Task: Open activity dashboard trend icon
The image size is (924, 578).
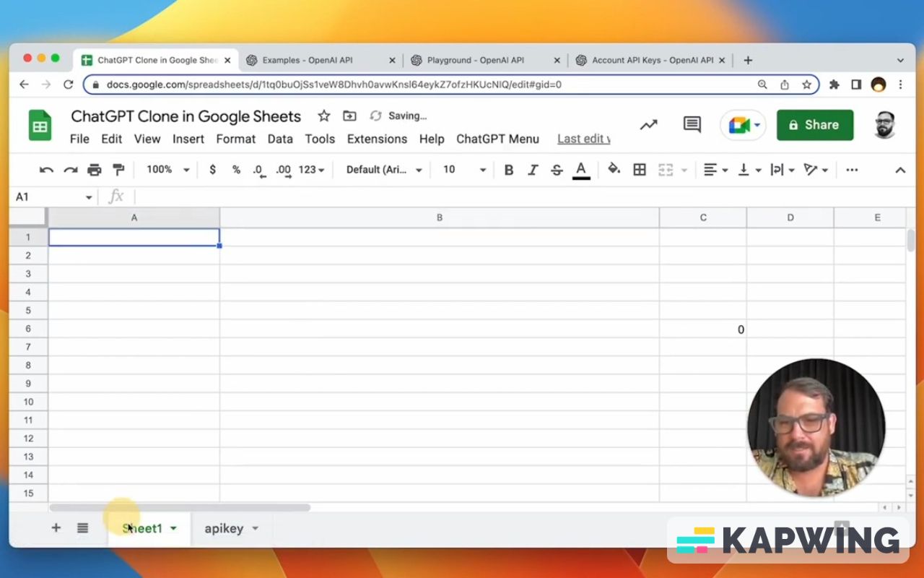Action: click(648, 125)
